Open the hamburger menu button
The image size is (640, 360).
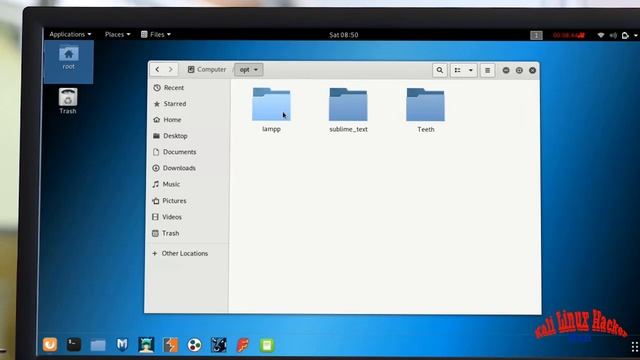coord(487,70)
